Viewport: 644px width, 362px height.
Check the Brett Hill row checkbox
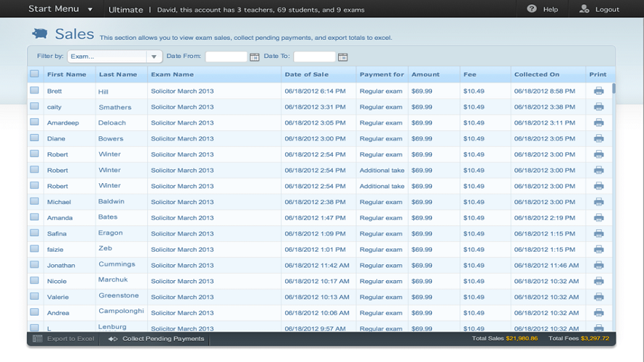click(35, 90)
